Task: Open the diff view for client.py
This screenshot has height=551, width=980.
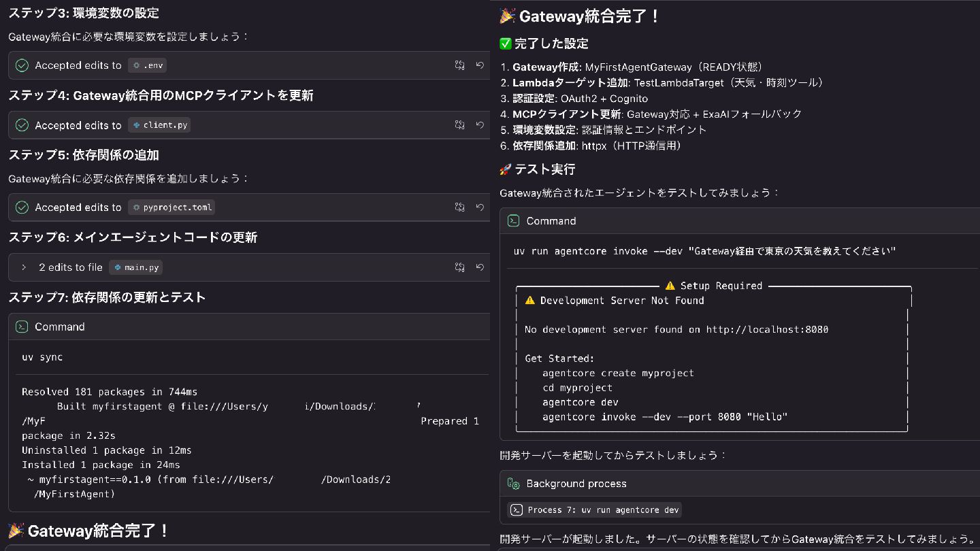Action: pyautogui.click(x=460, y=125)
